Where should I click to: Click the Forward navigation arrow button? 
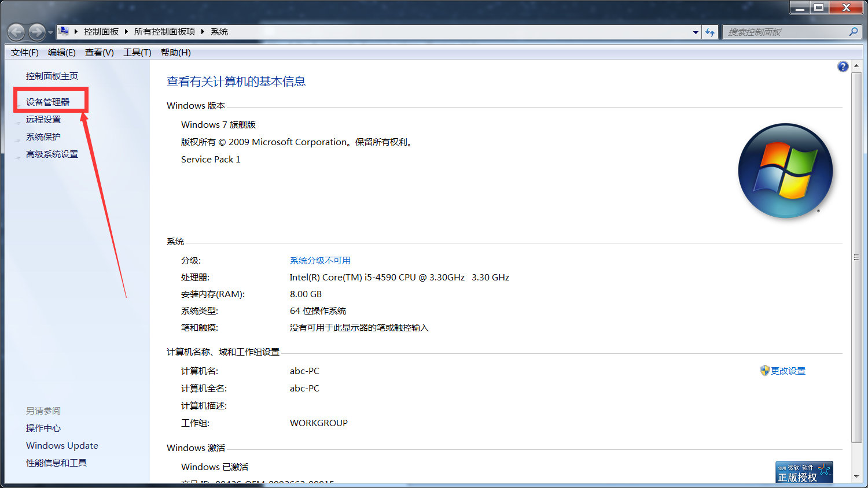37,32
